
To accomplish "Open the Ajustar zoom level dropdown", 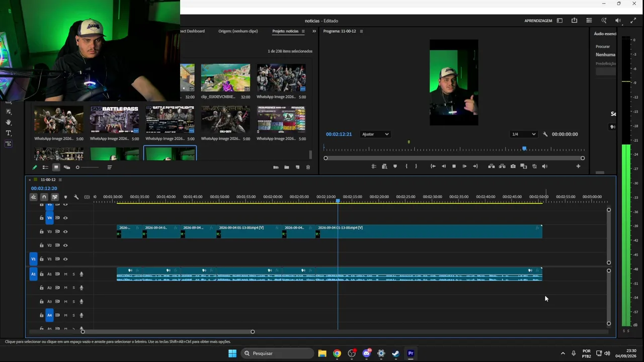I will pos(375,134).
